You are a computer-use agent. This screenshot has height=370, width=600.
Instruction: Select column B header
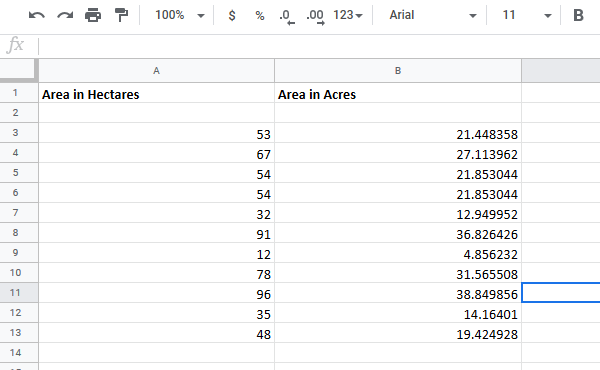coord(398,71)
